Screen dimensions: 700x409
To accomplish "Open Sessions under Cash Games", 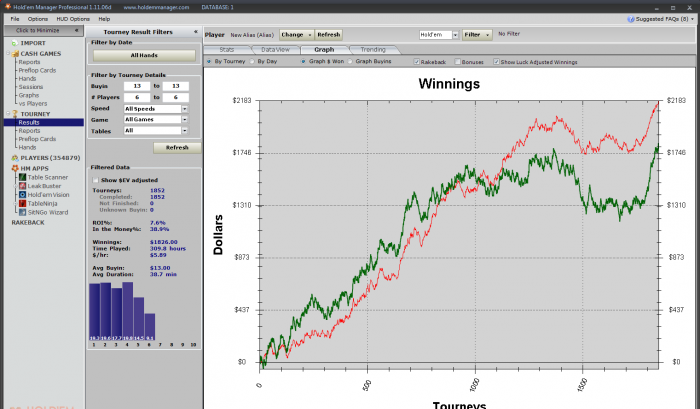I will pyautogui.click(x=31, y=87).
